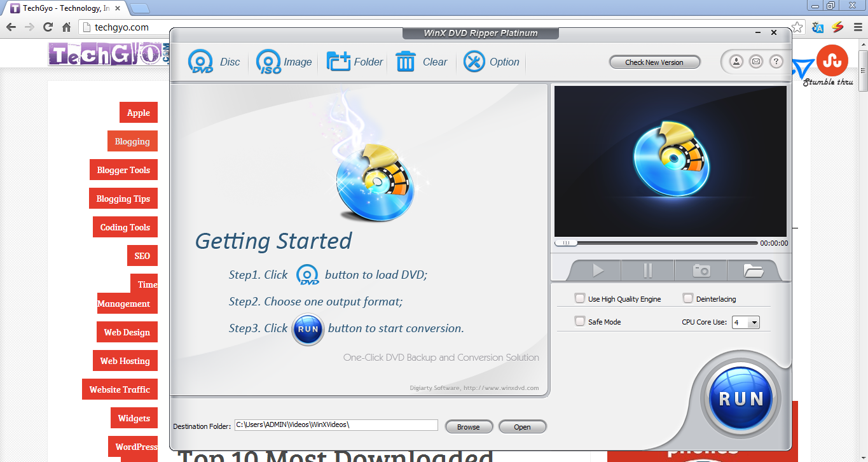Play the preview video

pyautogui.click(x=598, y=270)
